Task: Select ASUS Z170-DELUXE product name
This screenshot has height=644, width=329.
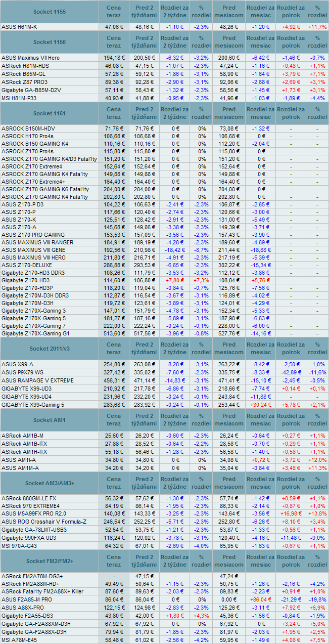Action: [x=27, y=265]
